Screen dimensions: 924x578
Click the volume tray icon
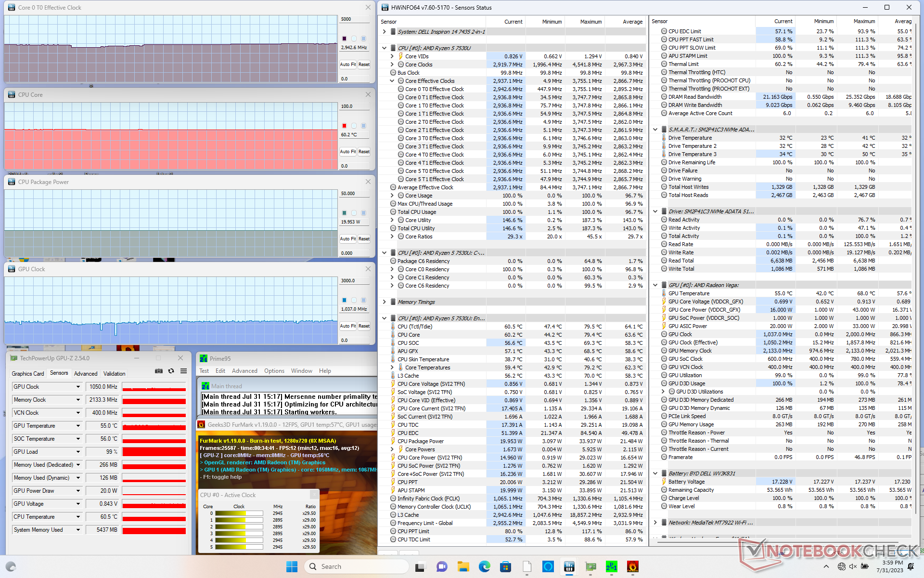pos(853,566)
